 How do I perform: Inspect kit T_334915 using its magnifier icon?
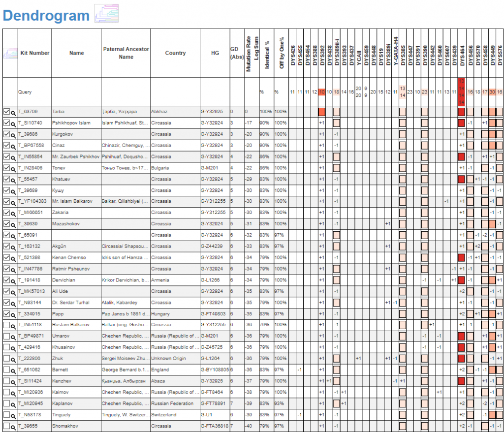pyautogui.click(x=13, y=314)
